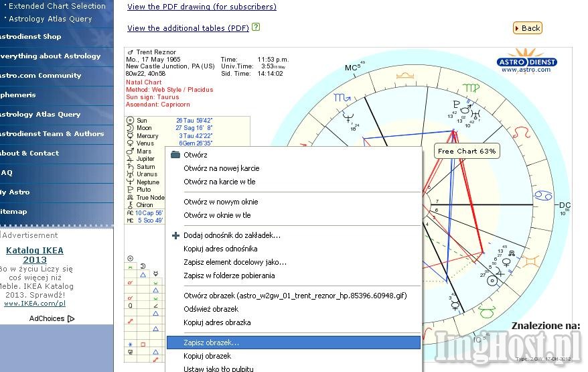Click the plus icon beside Dodaj odnośnik
Image resolution: width=588 pixels, height=372 pixels.
(x=175, y=235)
